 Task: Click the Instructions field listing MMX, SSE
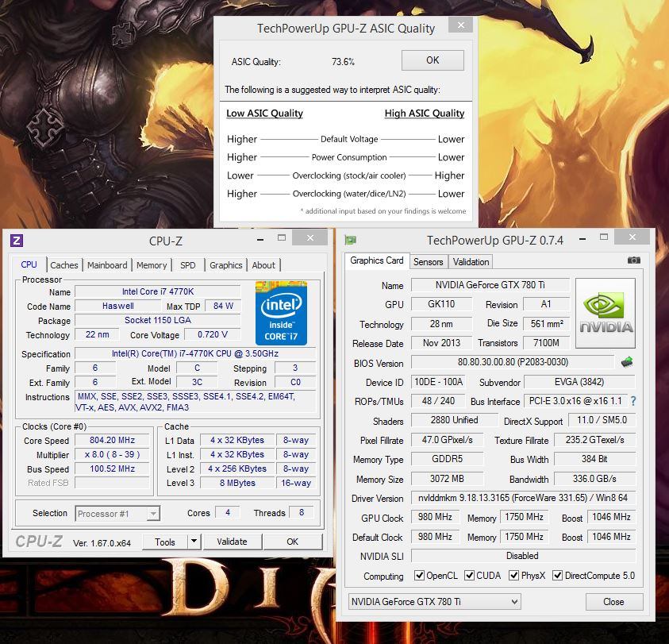(x=195, y=402)
